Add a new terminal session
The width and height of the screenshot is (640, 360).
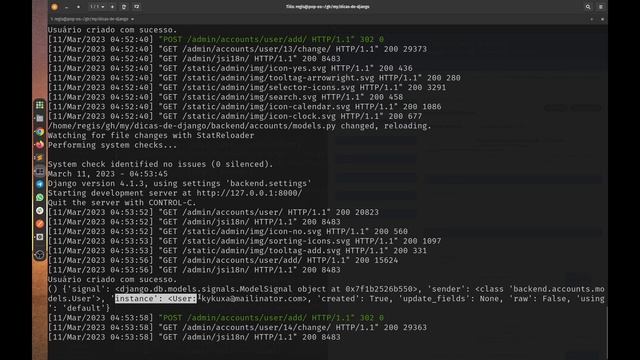[x=112, y=7]
